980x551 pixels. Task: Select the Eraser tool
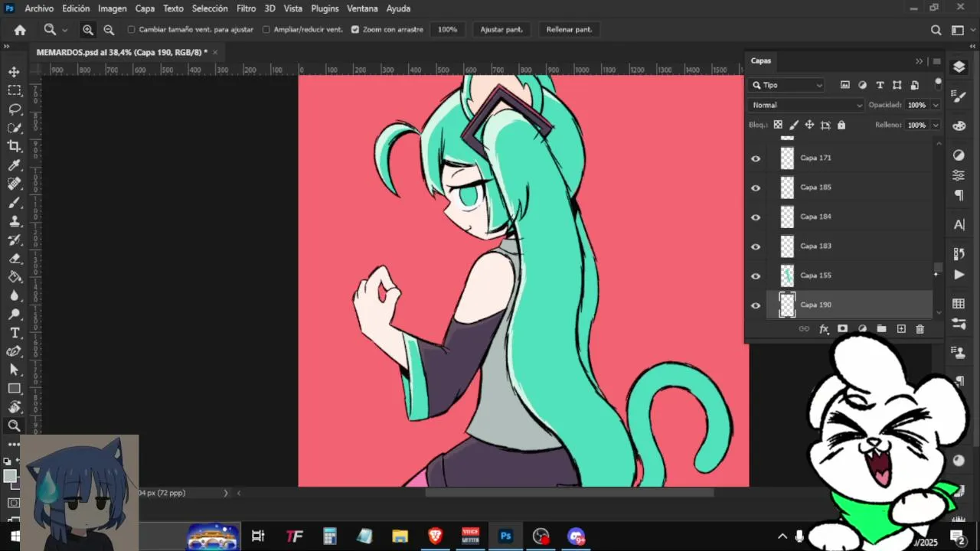tap(14, 259)
